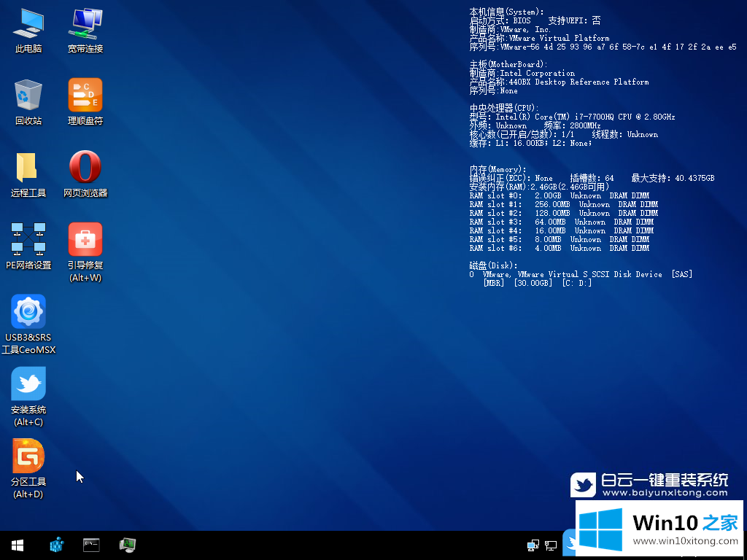The width and height of the screenshot is (747, 560).
Task: Click the network monitor tray icon
Action: tap(551, 545)
